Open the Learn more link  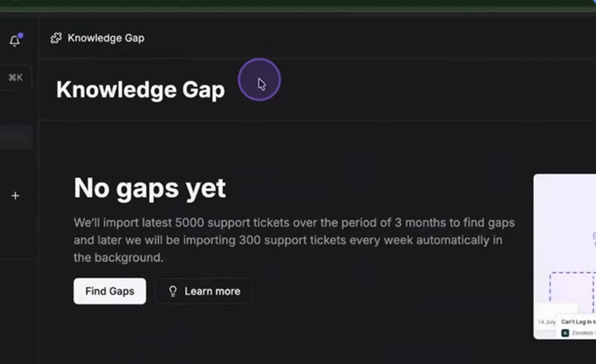pyautogui.click(x=212, y=291)
